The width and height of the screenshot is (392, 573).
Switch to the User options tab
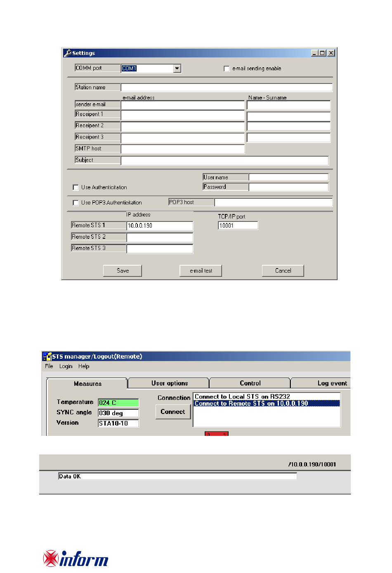169,383
